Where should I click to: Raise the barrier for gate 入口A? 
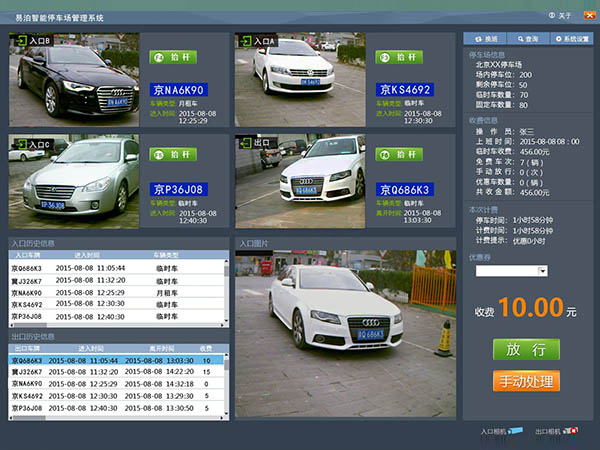coord(399,57)
